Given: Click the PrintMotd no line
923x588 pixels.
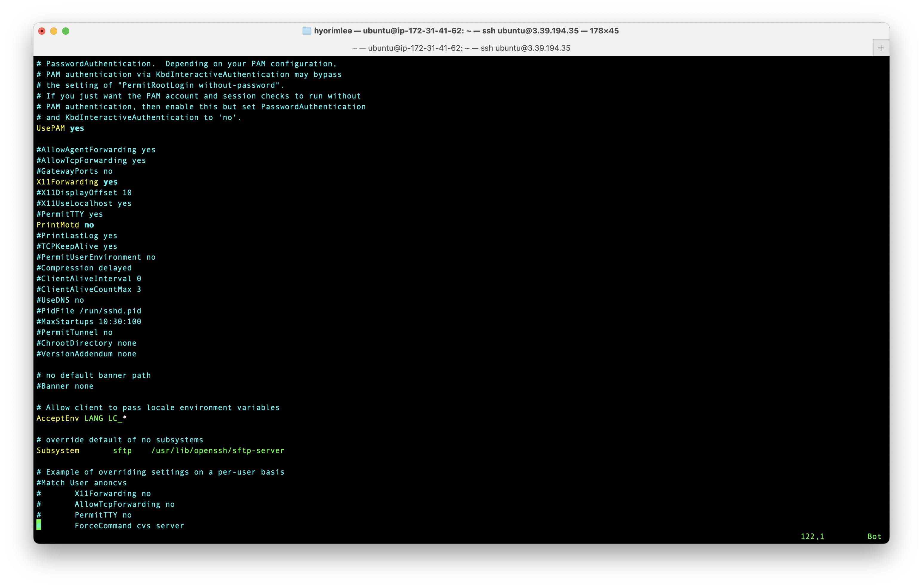Looking at the screenshot, I should [x=65, y=225].
